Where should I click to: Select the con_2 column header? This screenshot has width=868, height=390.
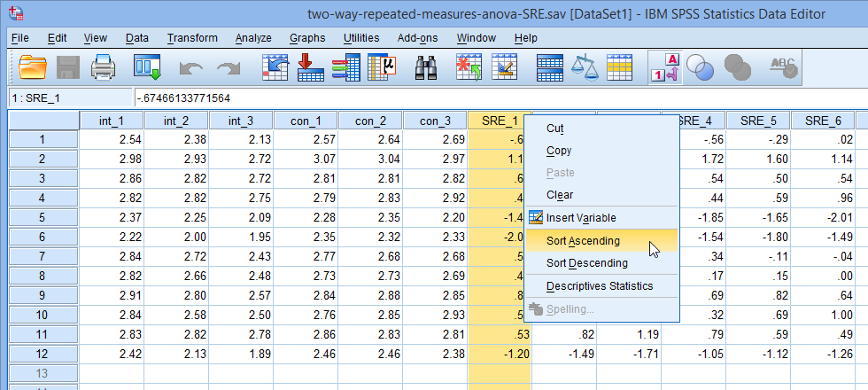pos(370,121)
